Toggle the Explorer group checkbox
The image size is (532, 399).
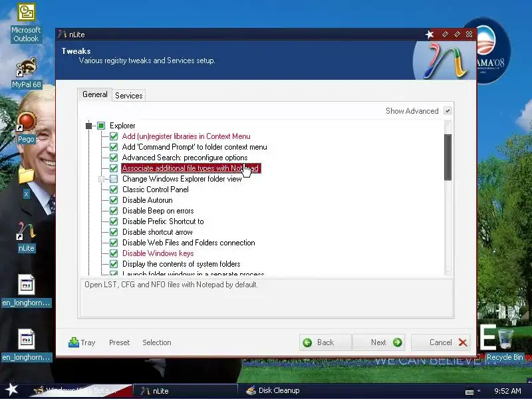101,126
